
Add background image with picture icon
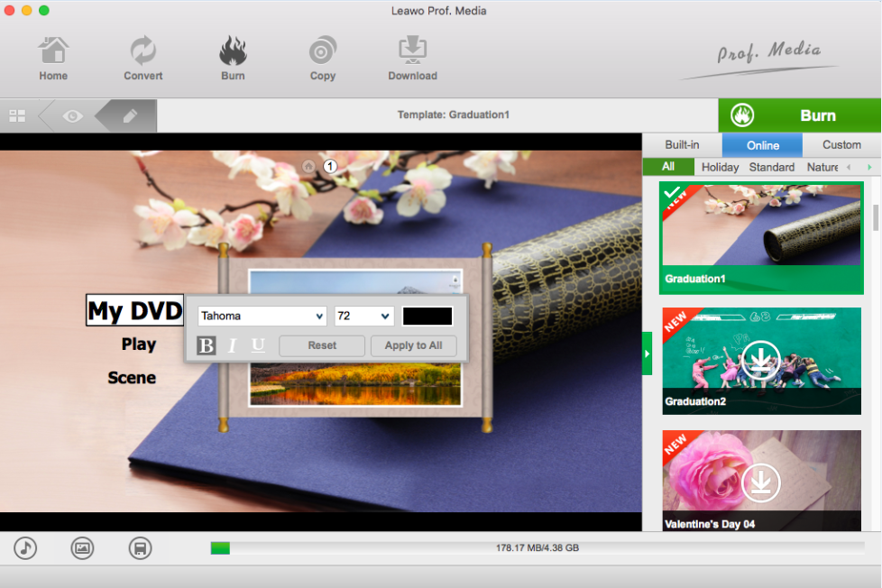tap(82, 548)
